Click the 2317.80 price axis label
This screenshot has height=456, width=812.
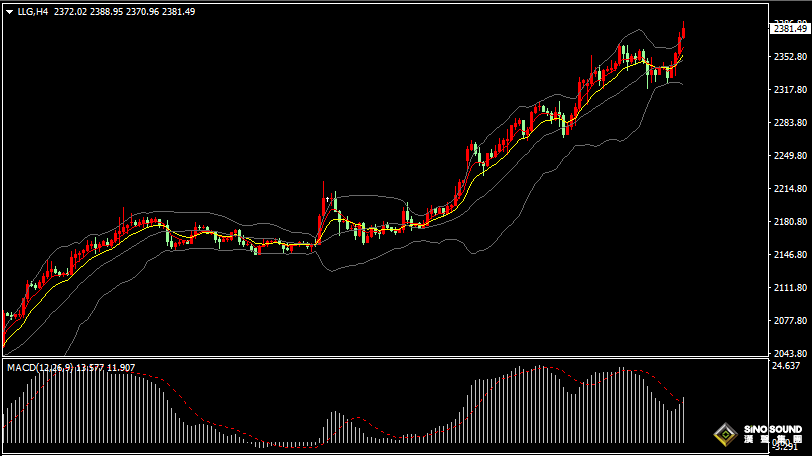point(789,90)
